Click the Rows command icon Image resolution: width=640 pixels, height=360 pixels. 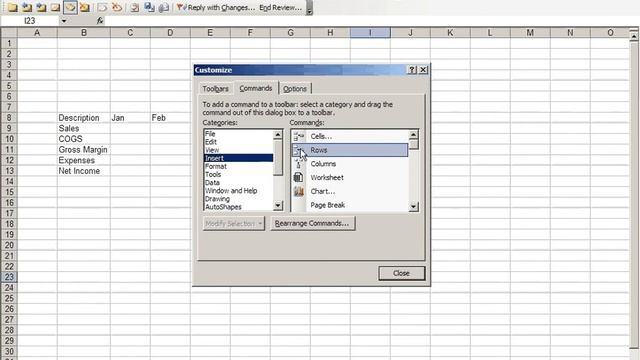coord(298,150)
